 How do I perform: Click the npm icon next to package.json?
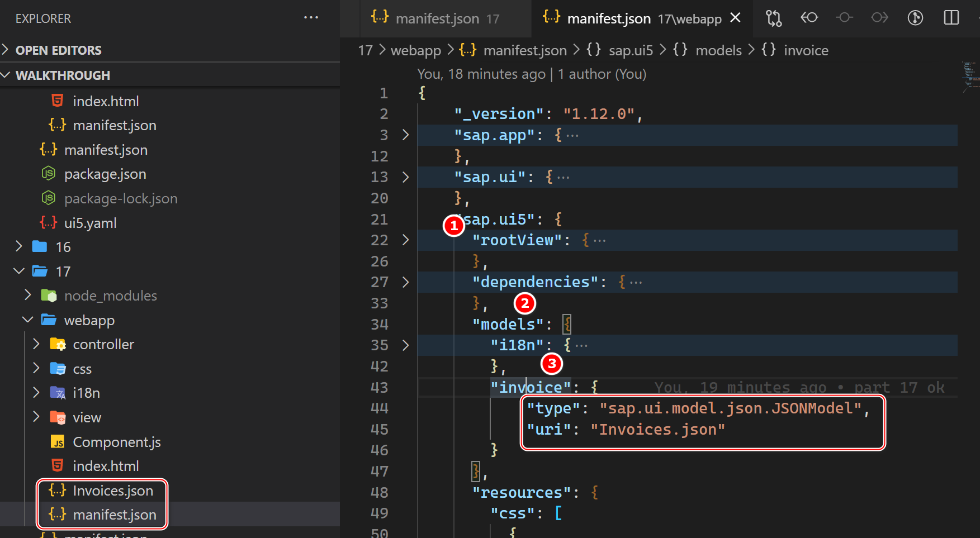click(x=48, y=173)
